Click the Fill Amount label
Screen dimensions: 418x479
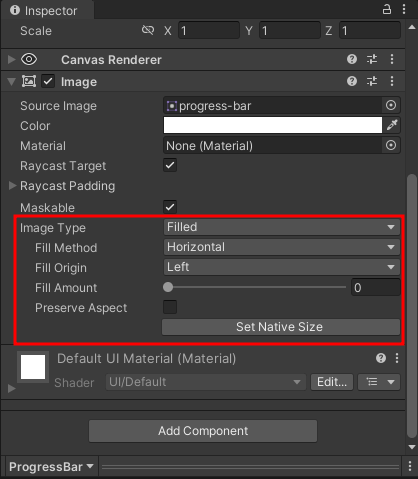click(66, 288)
